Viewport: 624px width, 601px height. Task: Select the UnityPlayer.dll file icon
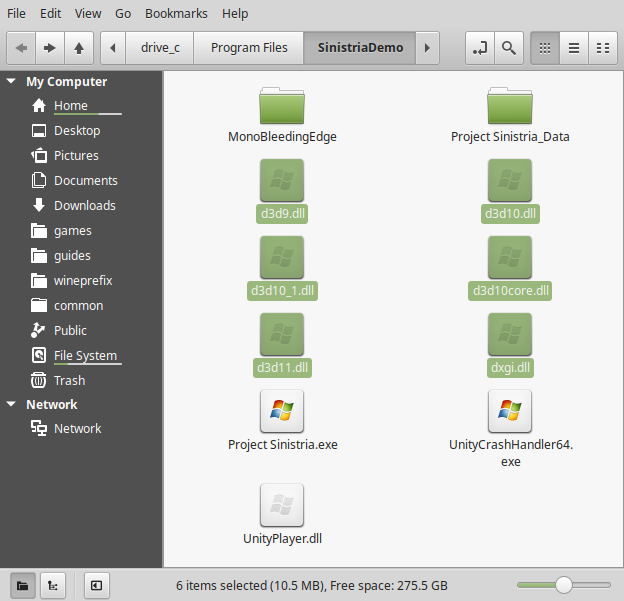click(282, 505)
